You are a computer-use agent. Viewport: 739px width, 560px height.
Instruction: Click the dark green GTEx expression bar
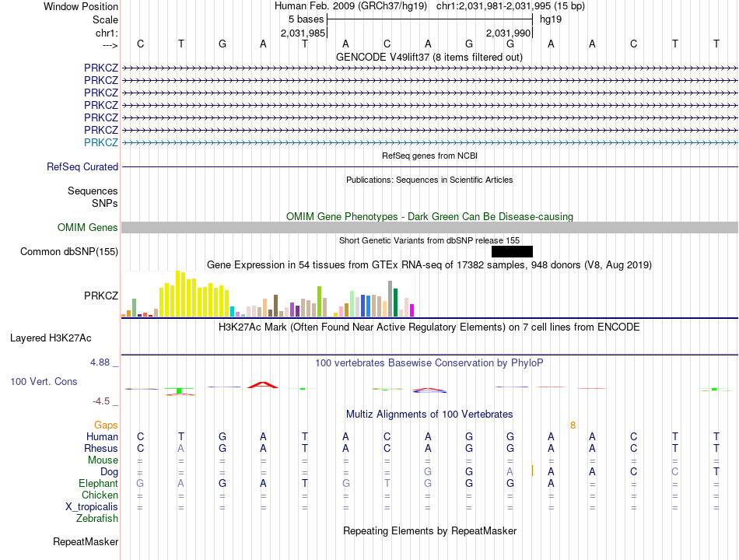point(395,303)
